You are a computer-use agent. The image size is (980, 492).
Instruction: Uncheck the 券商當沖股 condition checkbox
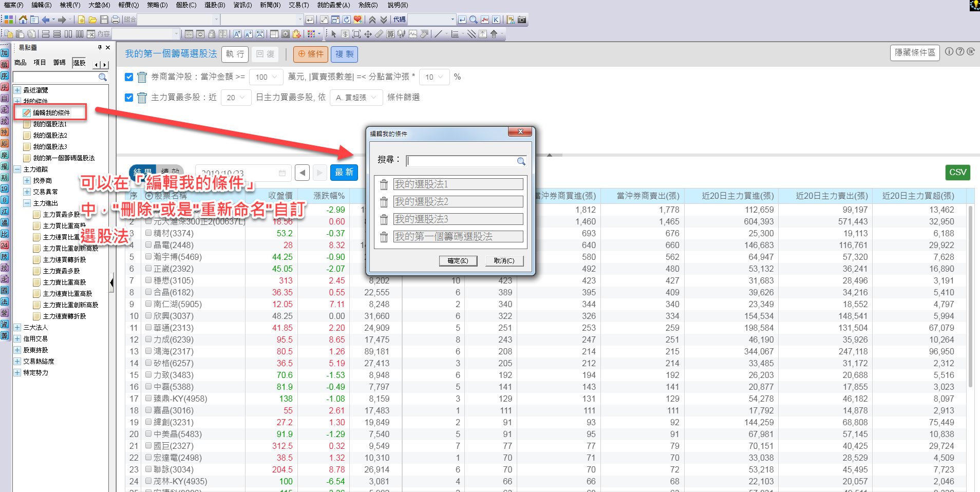129,77
